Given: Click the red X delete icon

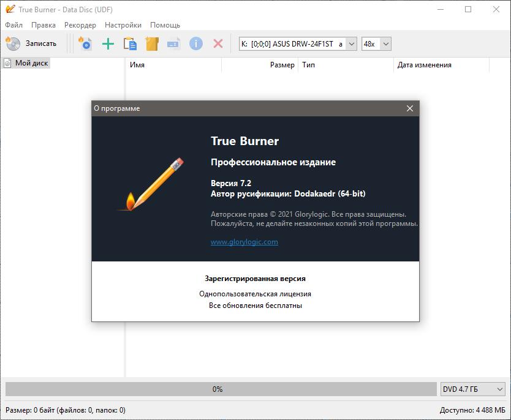Looking at the screenshot, I should coord(218,43).
